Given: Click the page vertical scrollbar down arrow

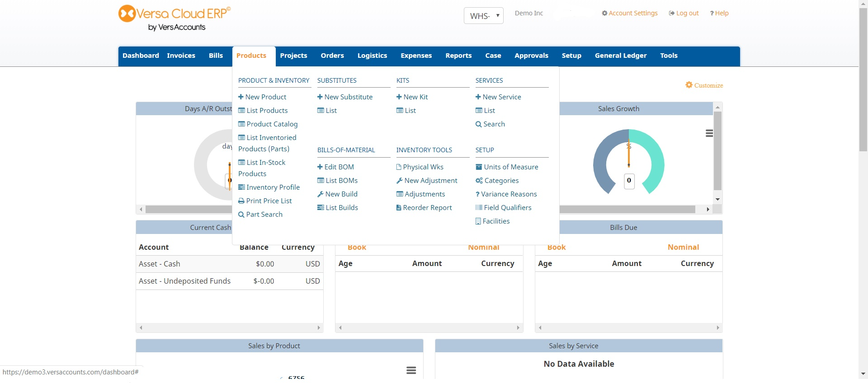Looking at the screenshot, I should [863, 374].
